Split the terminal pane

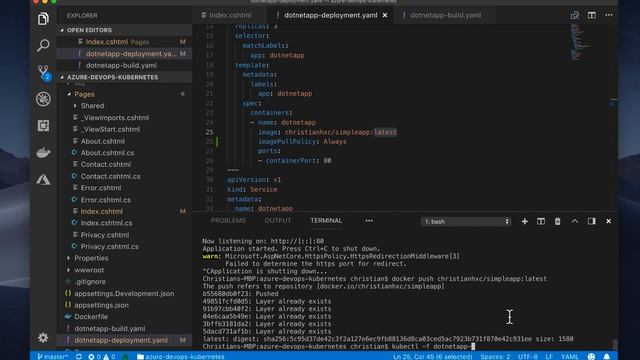pyautogui.click(x=541, y=221)
